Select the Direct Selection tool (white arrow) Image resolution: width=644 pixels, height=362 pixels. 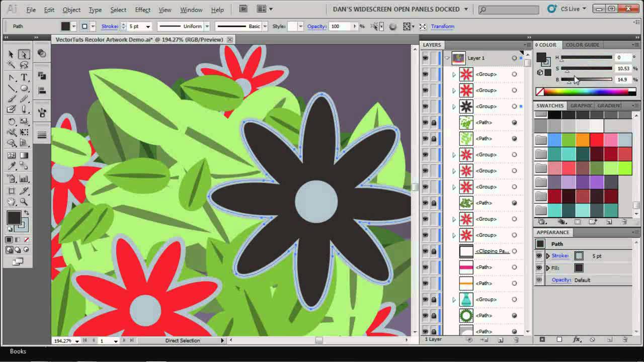[24, 54]
